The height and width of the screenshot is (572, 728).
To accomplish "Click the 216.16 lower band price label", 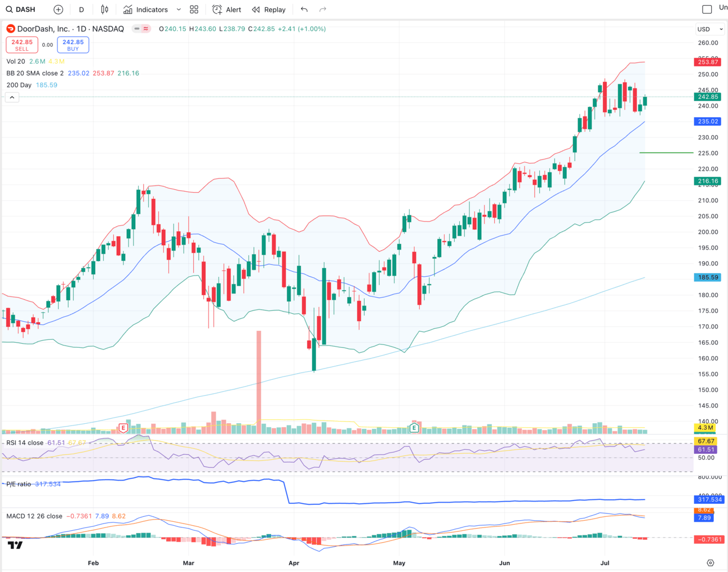I will [707, 181].
